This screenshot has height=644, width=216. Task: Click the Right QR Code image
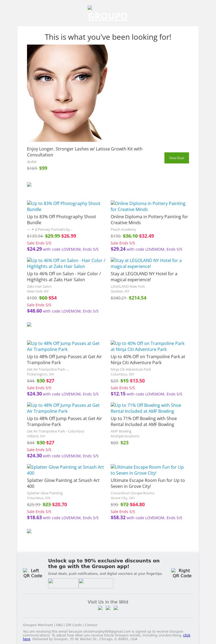182,573
